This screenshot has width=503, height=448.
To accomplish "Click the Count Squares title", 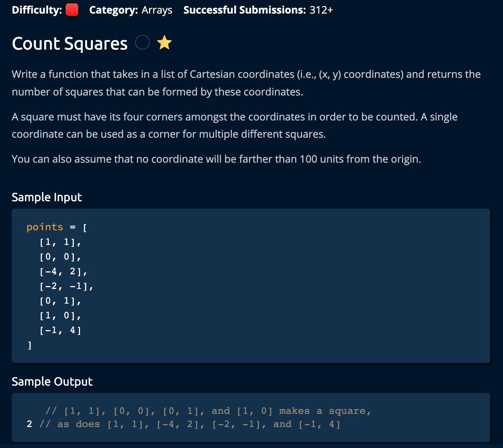I will [70, 44].
